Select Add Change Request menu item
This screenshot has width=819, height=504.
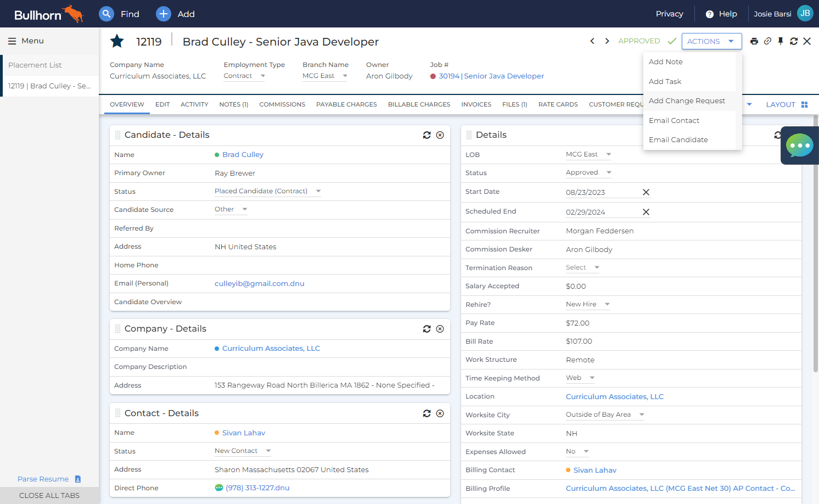pos(689,101)
